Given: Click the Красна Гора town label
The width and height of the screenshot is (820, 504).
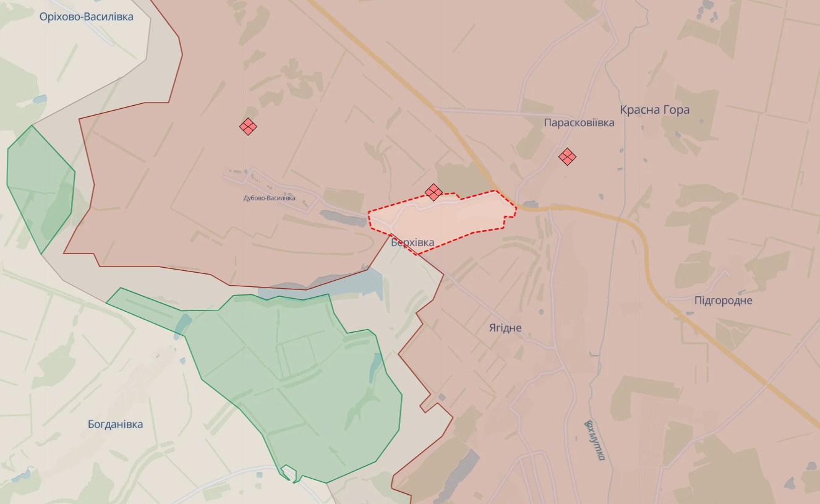Looking at the screenshot, I should (x=655, y=109).
